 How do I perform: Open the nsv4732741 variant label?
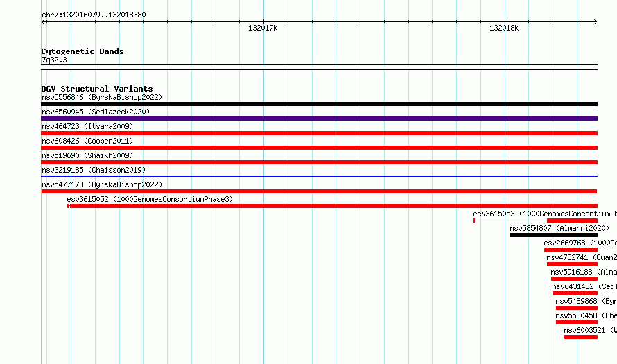tap(582, 257)
